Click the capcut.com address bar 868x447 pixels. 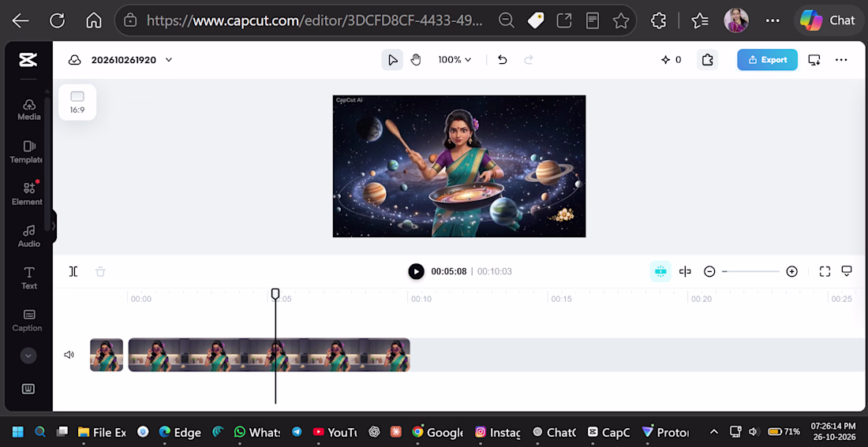click(314, 20)
